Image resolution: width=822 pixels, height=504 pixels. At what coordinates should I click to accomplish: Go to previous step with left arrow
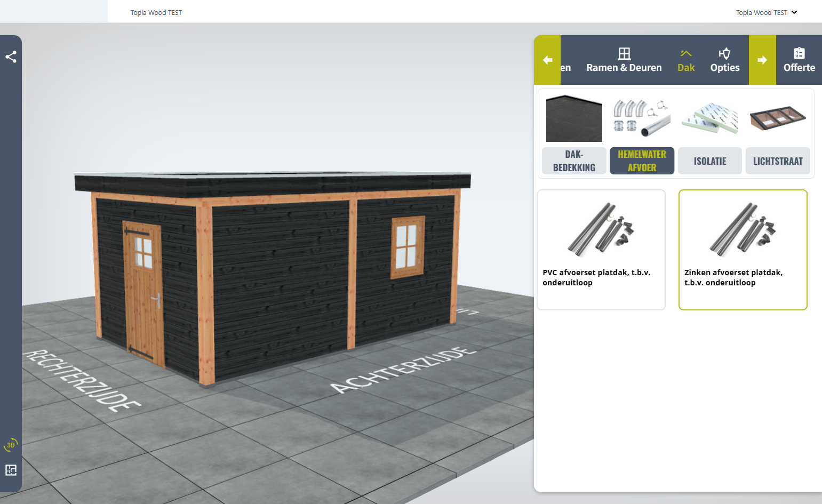(x=547, y=60)
